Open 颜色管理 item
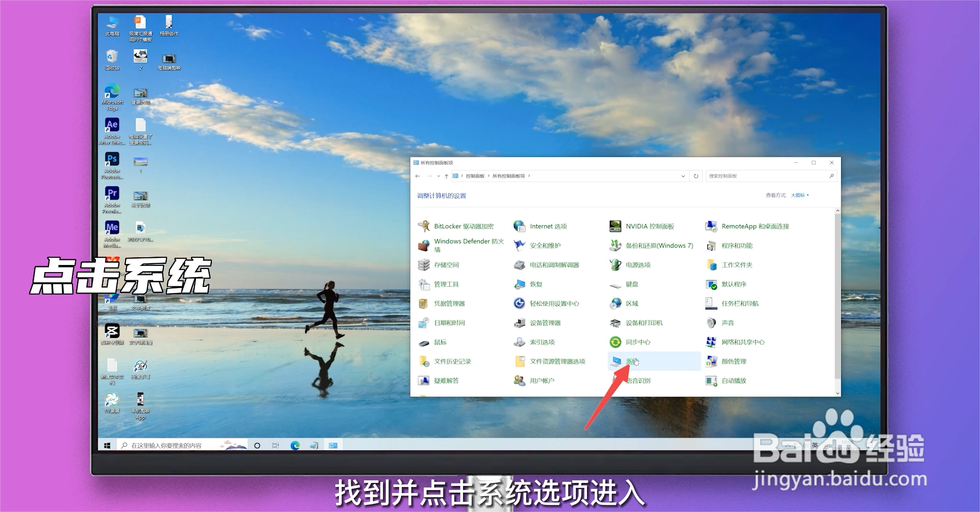980x512 pixels. pos(726,361)
